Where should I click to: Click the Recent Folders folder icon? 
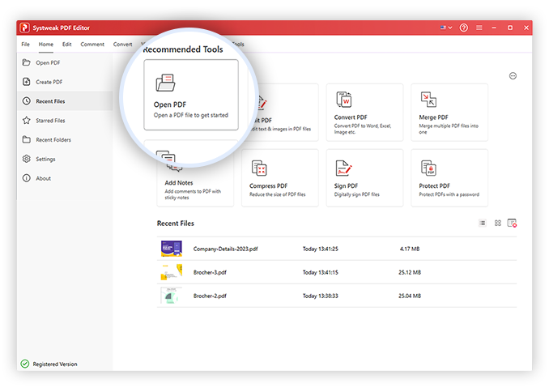click(x=26, y=139)
